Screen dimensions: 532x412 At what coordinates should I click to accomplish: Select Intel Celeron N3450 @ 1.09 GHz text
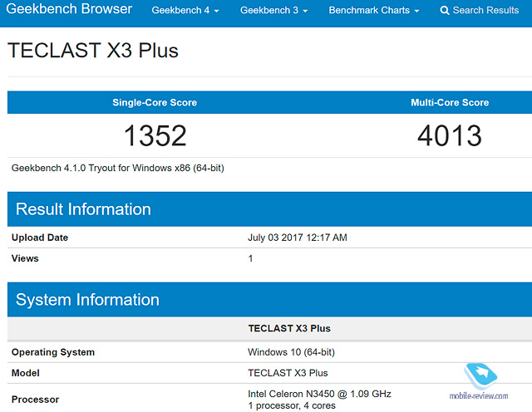pyautogui.click(x=319, y=394)
